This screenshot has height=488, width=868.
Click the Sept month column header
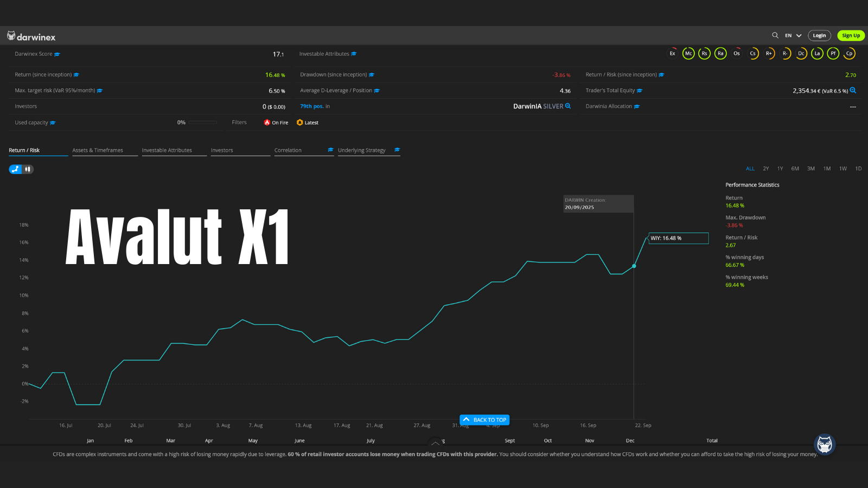point(510,441)
